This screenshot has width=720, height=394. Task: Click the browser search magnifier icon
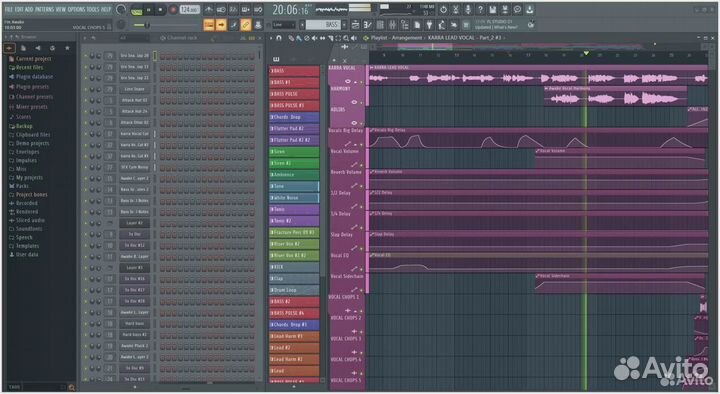coord(71,388)
